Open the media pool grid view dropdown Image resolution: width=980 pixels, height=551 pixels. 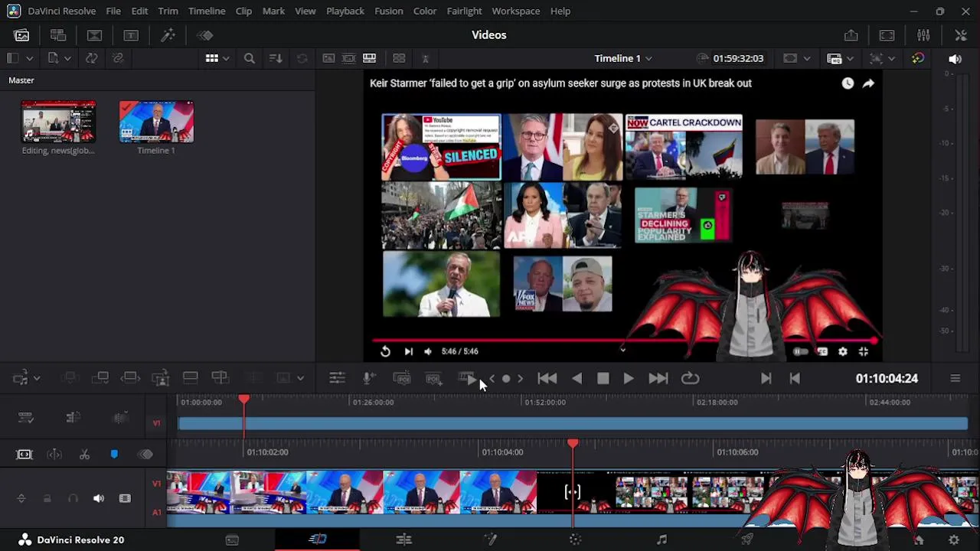226,58
